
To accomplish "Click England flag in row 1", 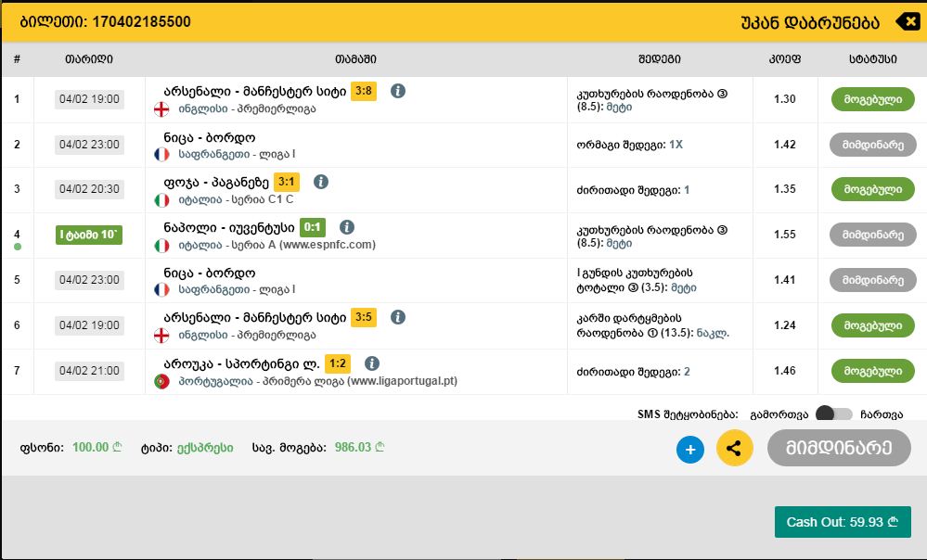I will (x=161, y=109).
